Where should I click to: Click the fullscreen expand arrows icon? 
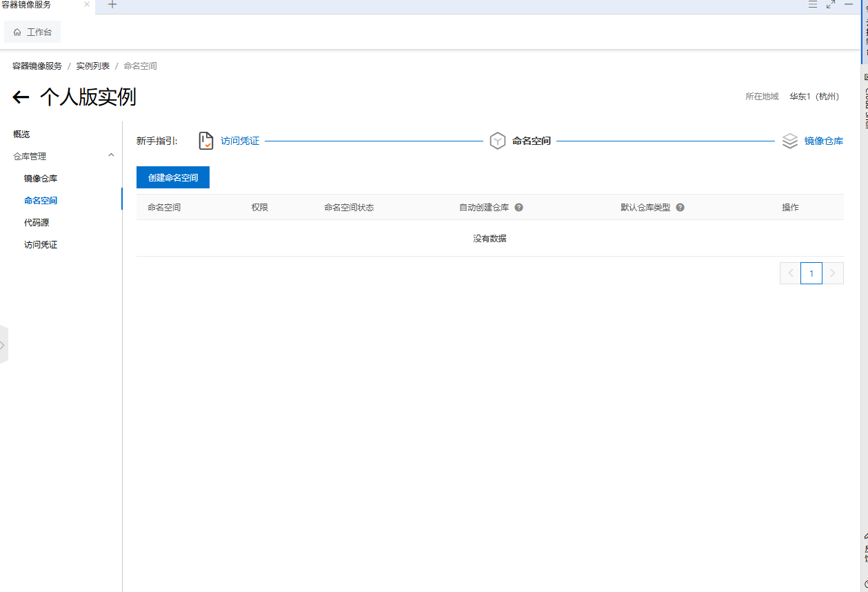click(831, 5)
